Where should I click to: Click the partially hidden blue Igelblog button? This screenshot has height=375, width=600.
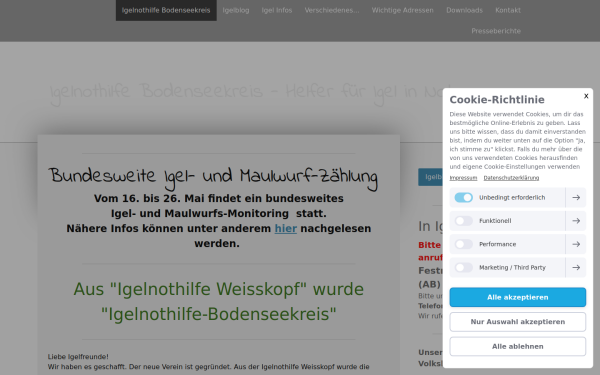point(430,177)
